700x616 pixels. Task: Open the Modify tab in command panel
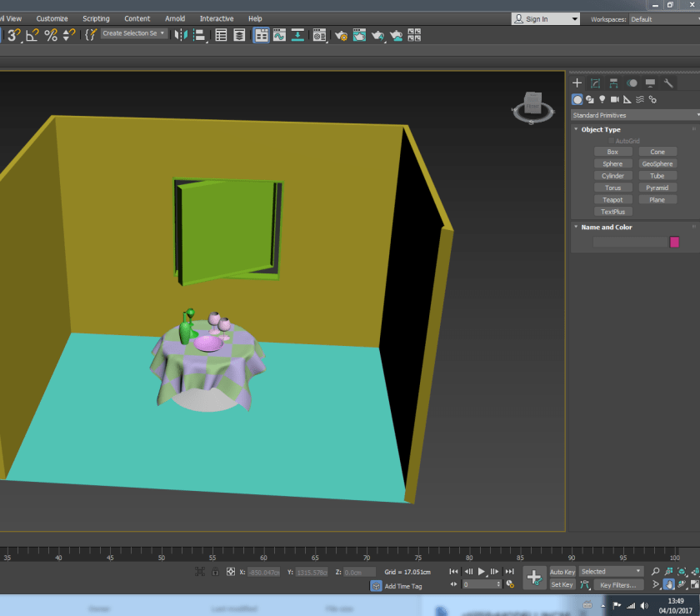point(595,83)
